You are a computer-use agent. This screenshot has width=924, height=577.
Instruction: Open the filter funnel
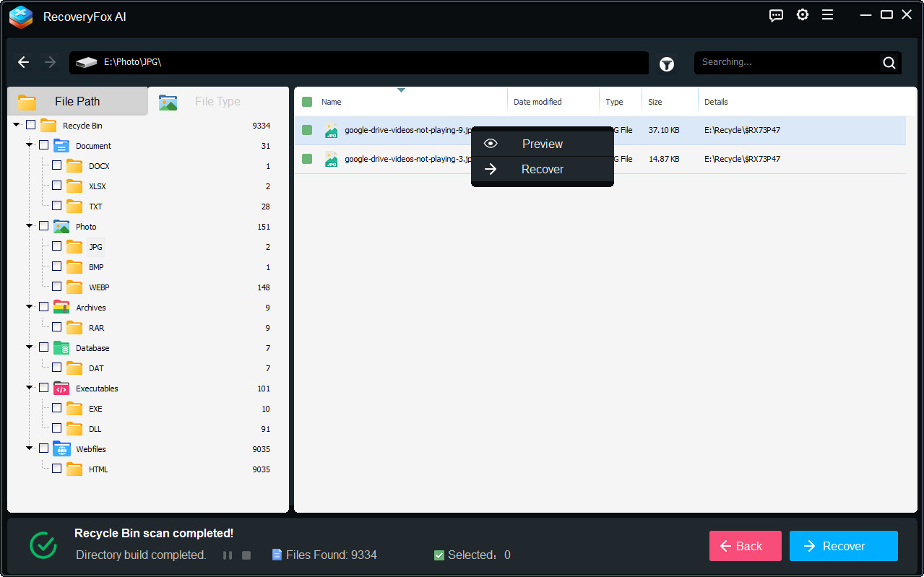[667, 64]
